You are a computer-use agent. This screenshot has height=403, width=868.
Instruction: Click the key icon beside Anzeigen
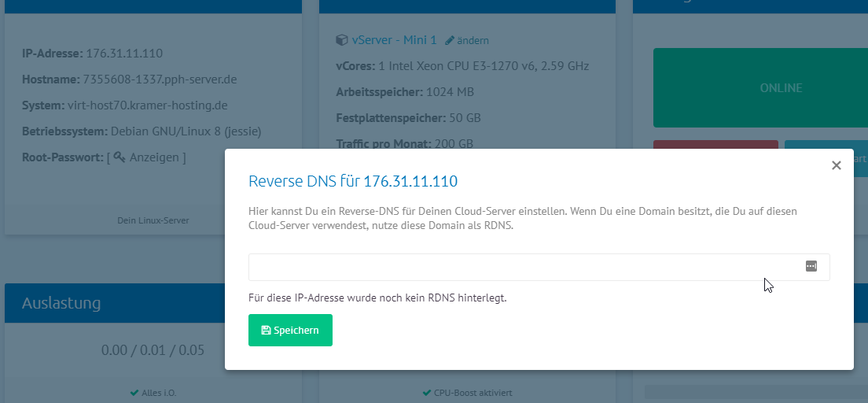[119, 157]
